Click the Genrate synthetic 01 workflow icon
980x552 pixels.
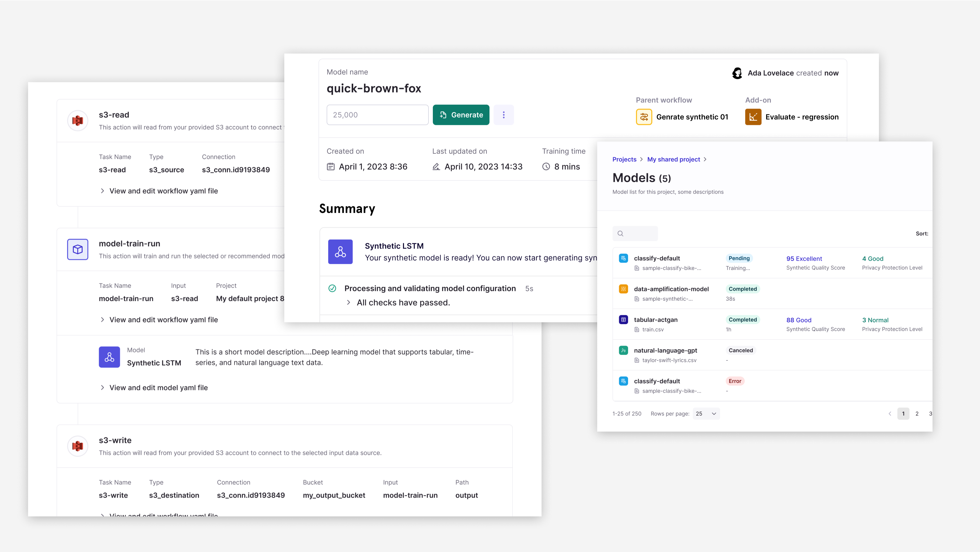pyautogui.click(x=644, y=117)
